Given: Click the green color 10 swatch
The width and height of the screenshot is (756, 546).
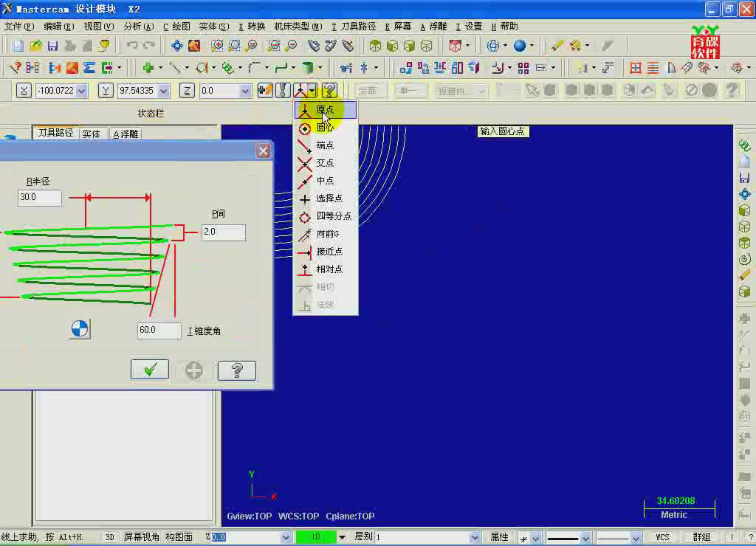Looking at the screenshot, I should [x=316, y=537].
